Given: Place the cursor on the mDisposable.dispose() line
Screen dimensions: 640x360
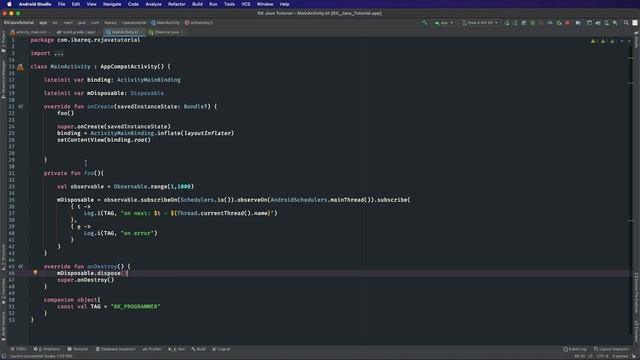Looking at the screenshot, I should point(92,273).
